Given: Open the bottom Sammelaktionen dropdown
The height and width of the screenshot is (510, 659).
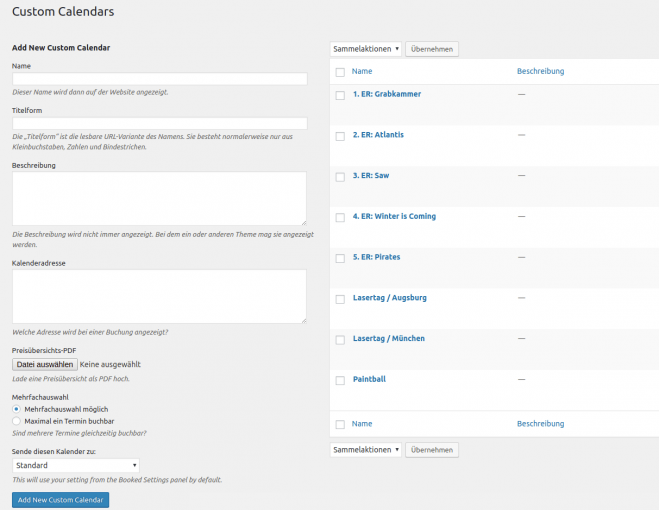Looking at the screenshot, I should tap(366, 450).
